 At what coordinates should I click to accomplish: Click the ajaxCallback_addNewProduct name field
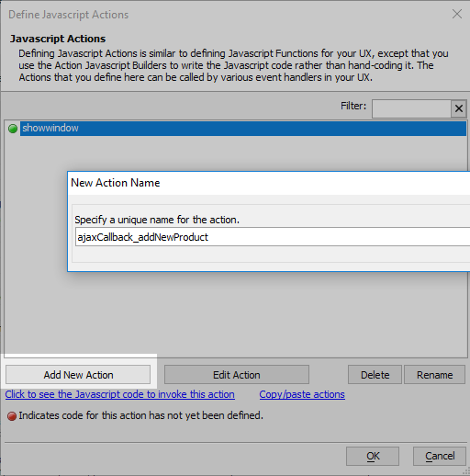(x=273, y=237)
